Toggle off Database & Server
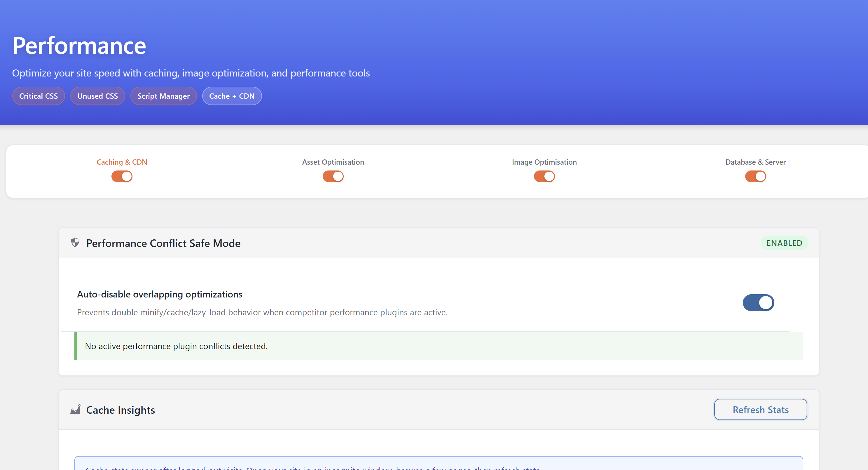 tap(755, 176)
